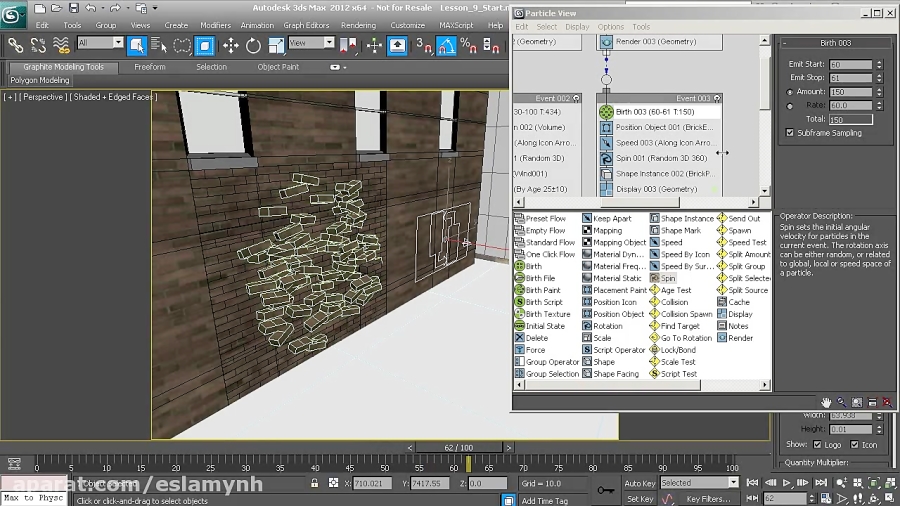Pick the Collision test in depot

(669, 302)
